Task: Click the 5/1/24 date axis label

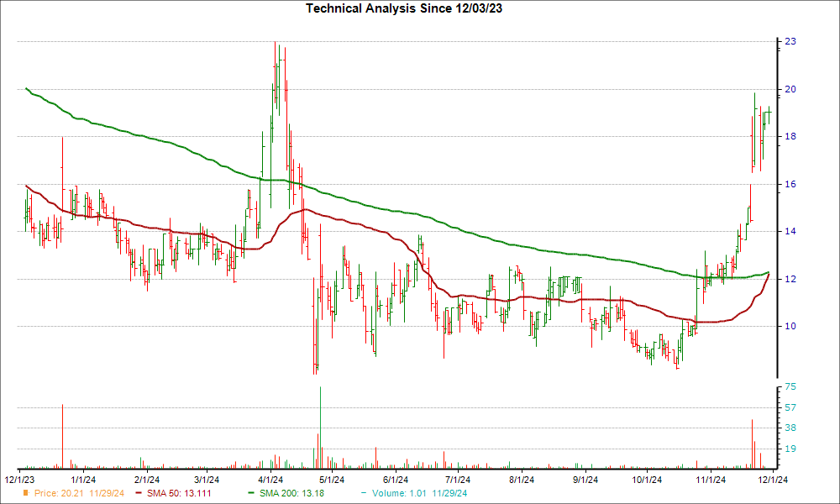Action: (332, 480)
